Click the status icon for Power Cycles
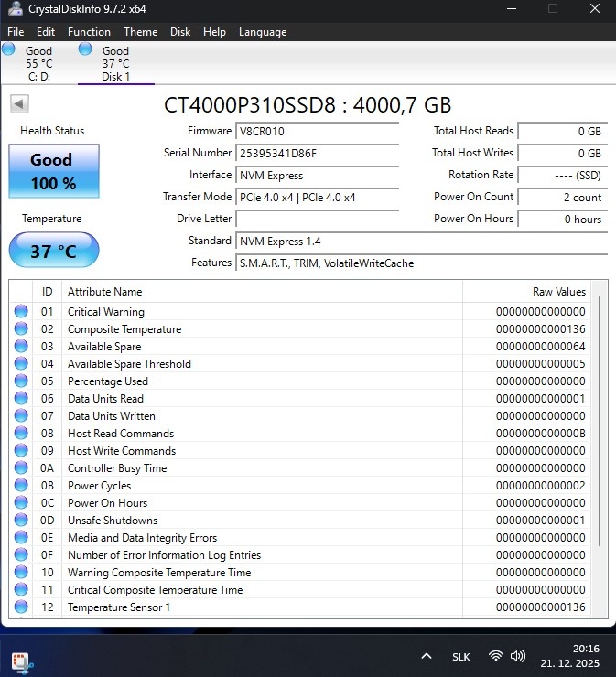The height and width of the screenshot is (677, 616). (x=21, y=485)
